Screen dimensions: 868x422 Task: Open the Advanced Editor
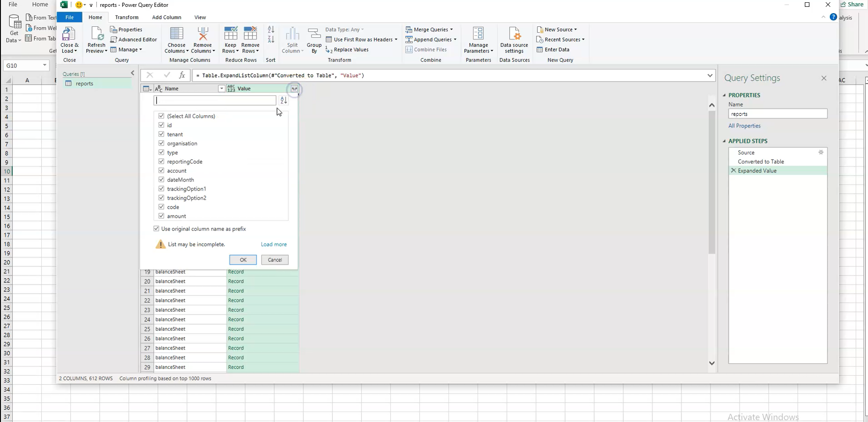134,39
